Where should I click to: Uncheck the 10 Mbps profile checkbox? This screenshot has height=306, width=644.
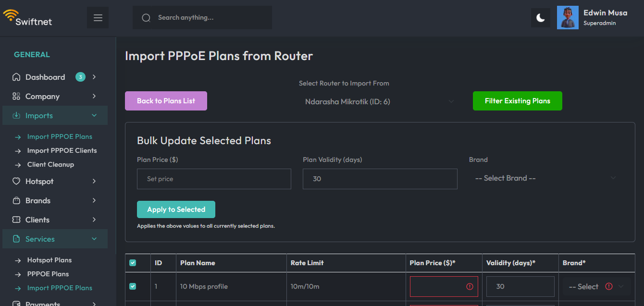click(133, 286)
